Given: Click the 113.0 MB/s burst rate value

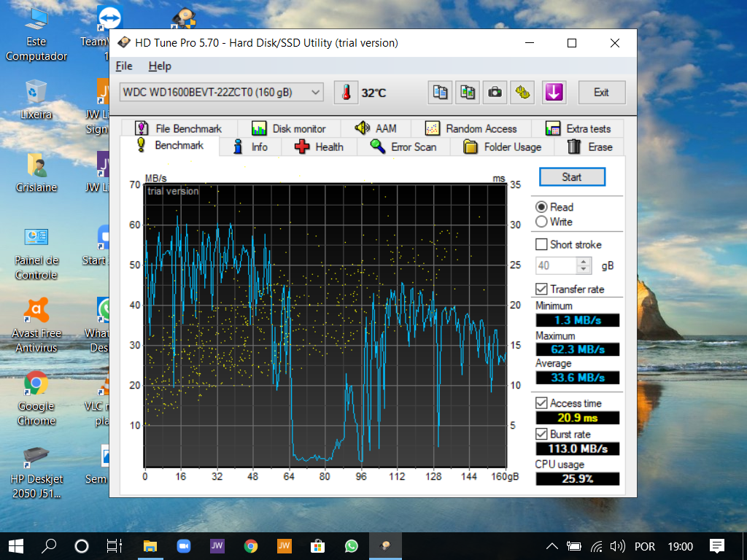Looking at the screenshot, I should point(578,449).
